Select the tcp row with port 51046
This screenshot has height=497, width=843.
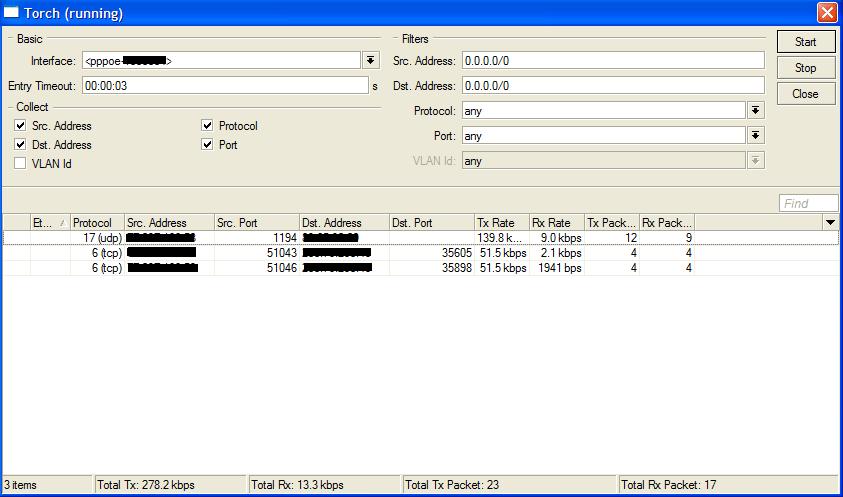click(420, 268)
